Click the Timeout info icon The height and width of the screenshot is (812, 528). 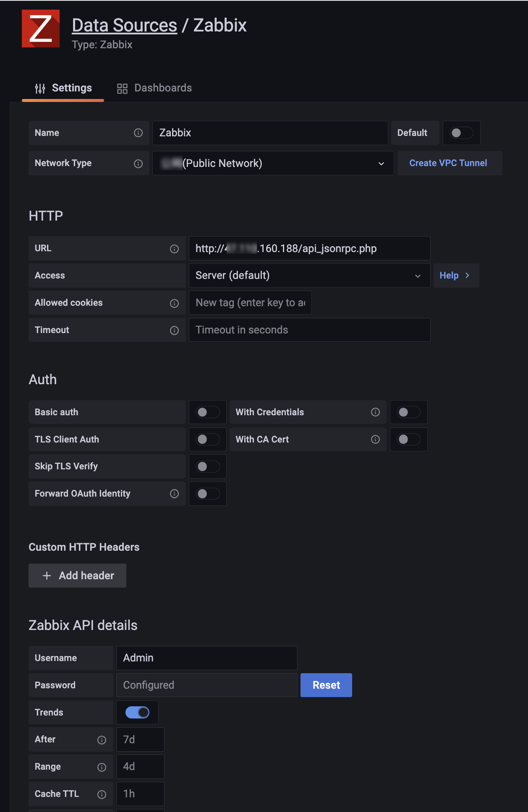[x=174, y=331]
